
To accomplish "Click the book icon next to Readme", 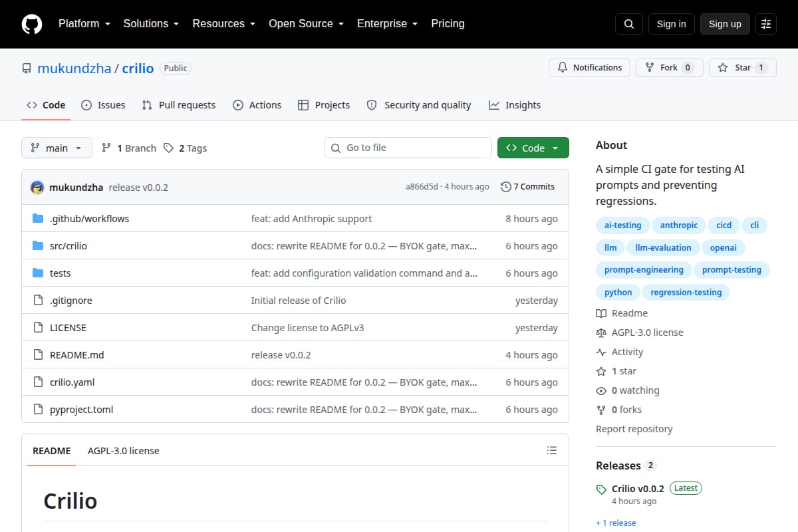I will pyautogui.click(x=601, y=313).
